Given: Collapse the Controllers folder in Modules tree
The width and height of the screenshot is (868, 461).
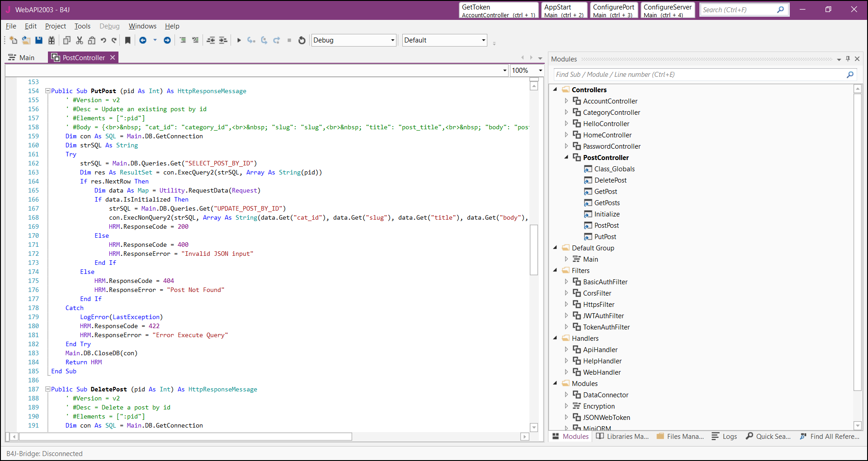Looking at the screenshot, I should 555,89.
